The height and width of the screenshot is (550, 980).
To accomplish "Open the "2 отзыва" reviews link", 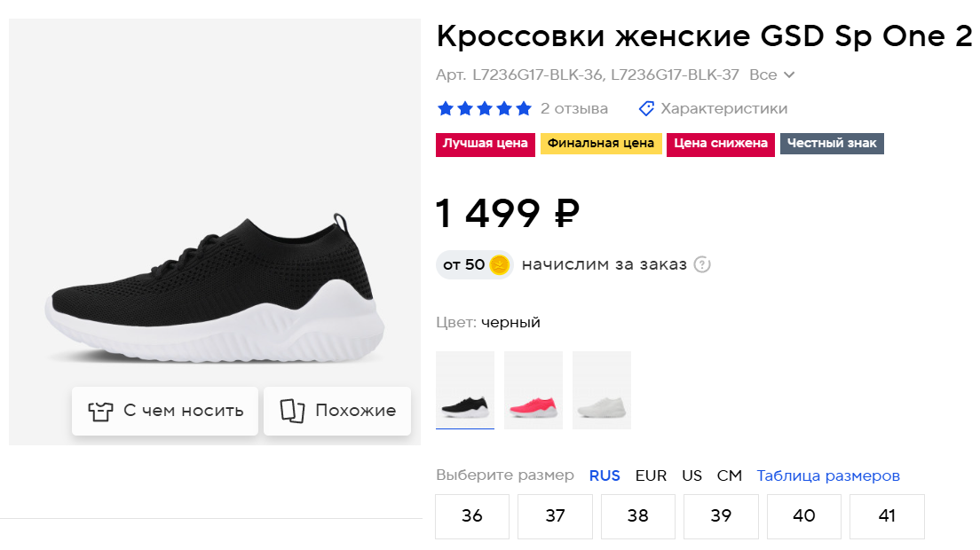I will tap(574, 108).
